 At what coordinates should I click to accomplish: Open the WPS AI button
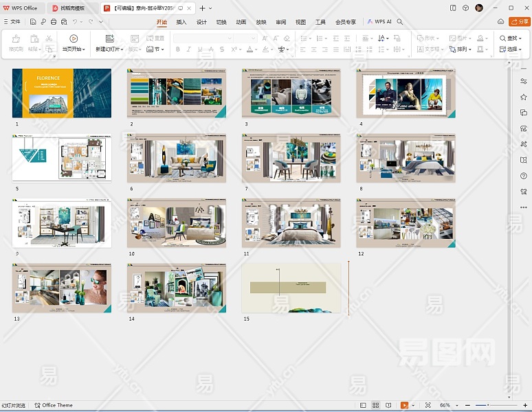[x=379, y=22]
